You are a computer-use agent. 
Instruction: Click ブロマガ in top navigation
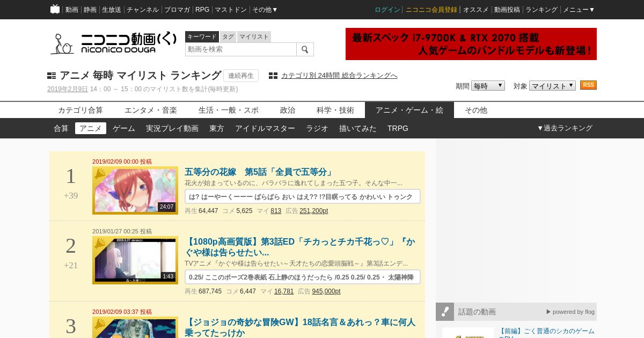pos(177,10)
